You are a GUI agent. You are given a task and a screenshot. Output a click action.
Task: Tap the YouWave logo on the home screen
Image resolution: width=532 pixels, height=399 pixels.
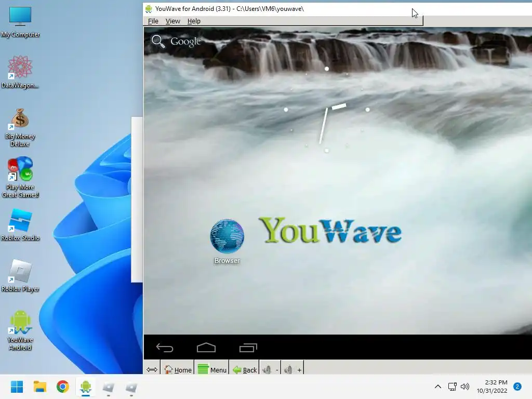[x=330, y=231]
